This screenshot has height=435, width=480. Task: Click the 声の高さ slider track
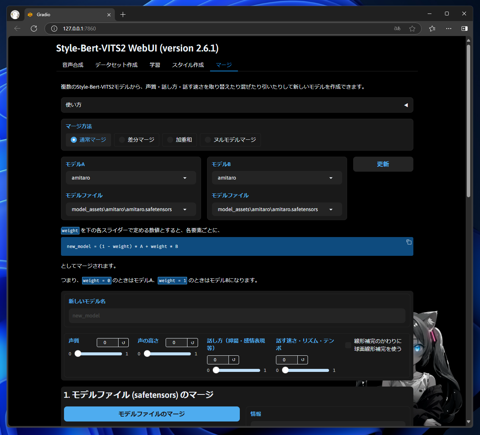[x=168, y=354]
